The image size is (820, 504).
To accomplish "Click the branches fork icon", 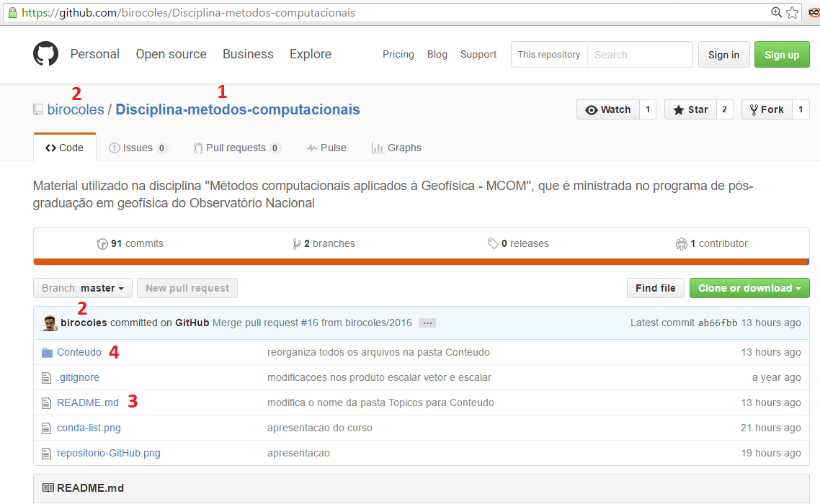I will point(297,243).
